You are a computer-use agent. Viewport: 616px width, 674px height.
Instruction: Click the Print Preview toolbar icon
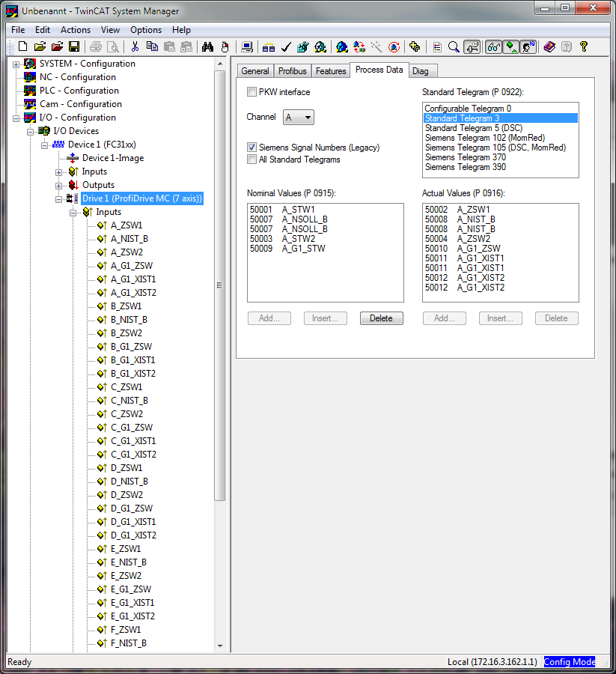pyautogui.click(x=112, y=46)
